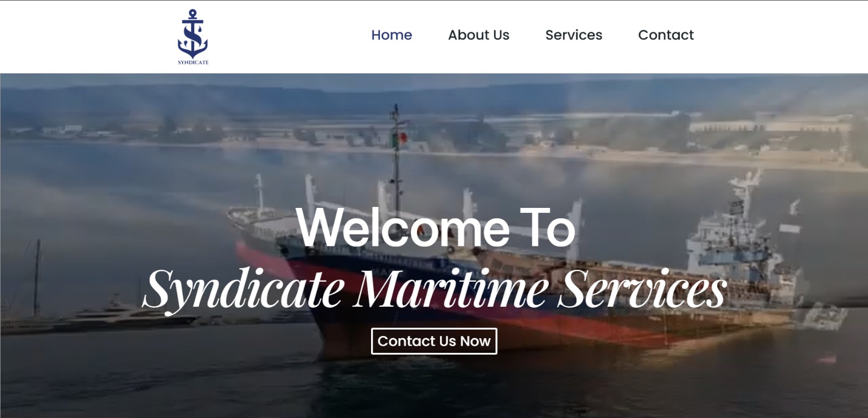This screenshot has height=418, width=868.
Task: Go to the About Us page
Action: [x=478, y=35]
